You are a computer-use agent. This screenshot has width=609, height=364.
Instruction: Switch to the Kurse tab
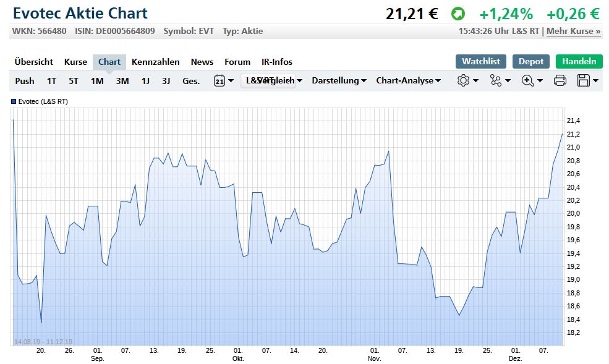click(75, 62)
